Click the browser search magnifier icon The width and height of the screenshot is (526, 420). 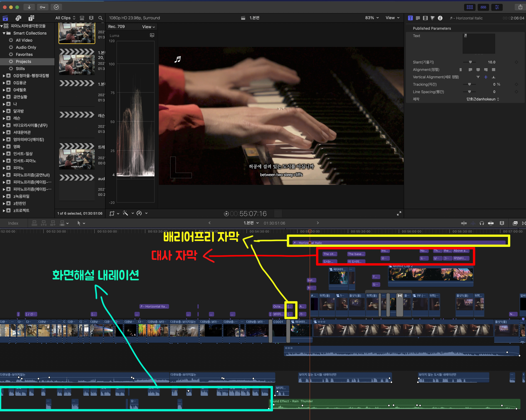(x=100, y=18)
